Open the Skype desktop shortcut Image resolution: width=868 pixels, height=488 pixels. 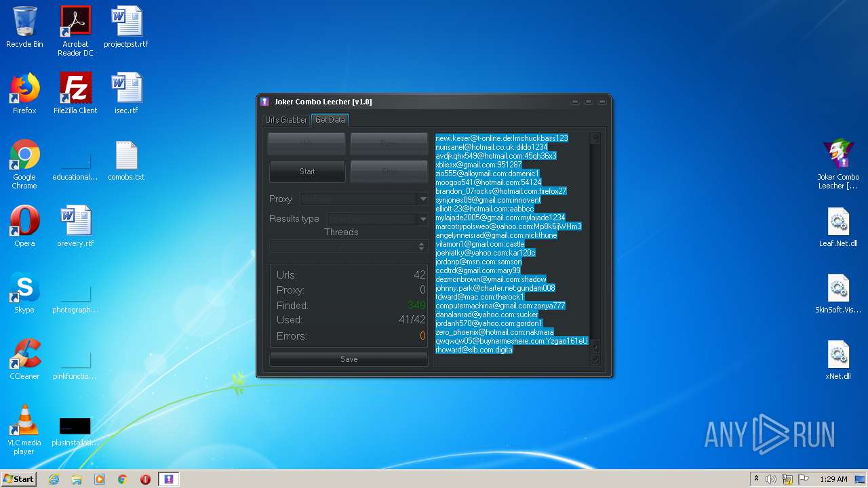pos(24,293)
